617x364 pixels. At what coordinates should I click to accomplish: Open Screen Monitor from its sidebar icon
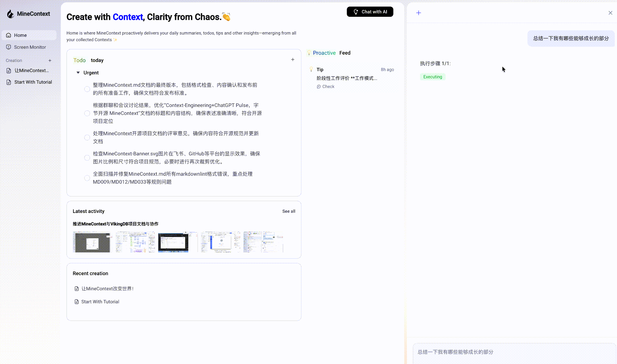coord(9,47)
